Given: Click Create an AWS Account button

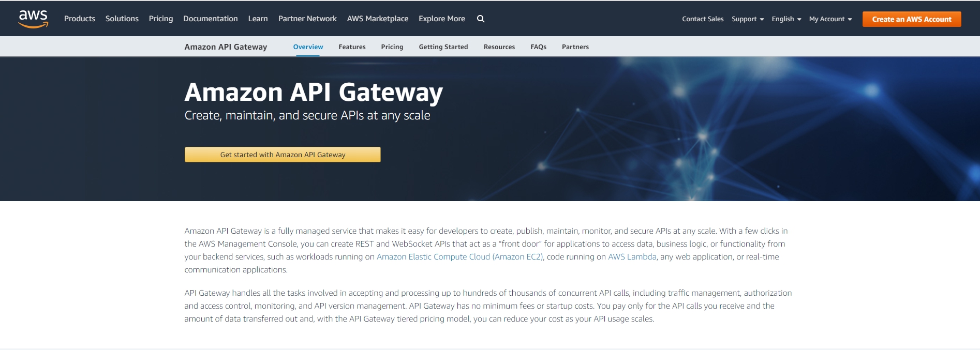Looking at the screenshot, I should pos(912,19).
